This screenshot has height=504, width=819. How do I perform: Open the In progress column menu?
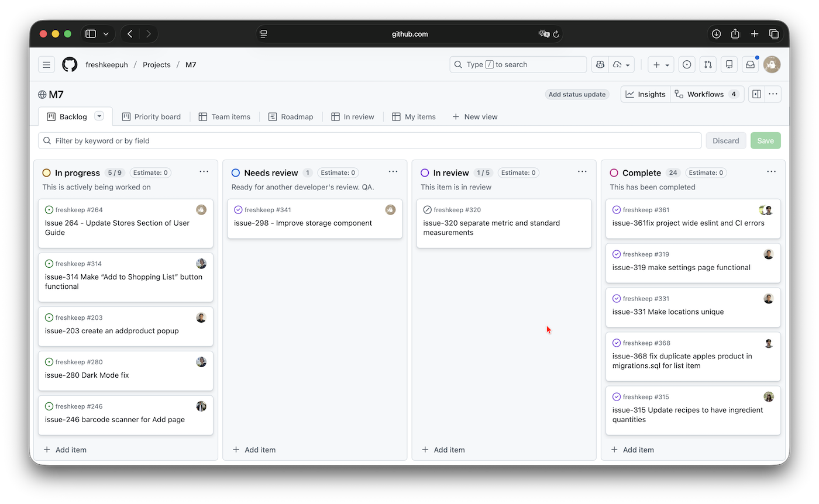point(204,172)
